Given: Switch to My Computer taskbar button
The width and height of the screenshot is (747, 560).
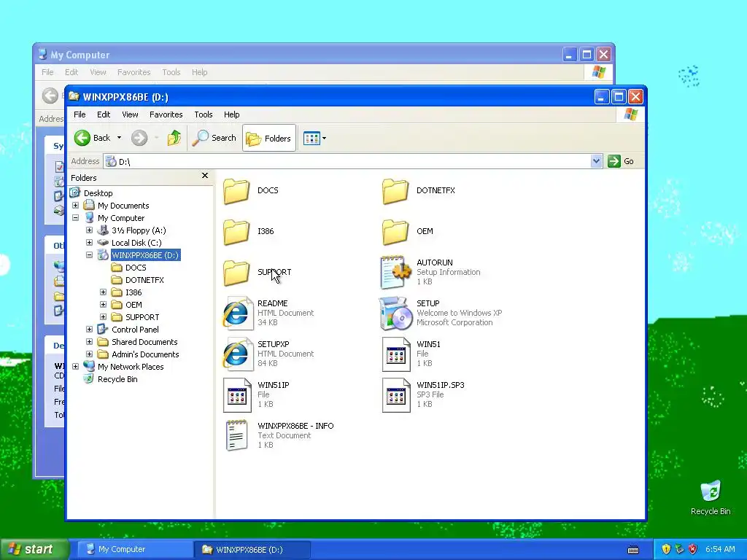Looking at the screenshot, I should pyautogui.click(x=134, y=550).
